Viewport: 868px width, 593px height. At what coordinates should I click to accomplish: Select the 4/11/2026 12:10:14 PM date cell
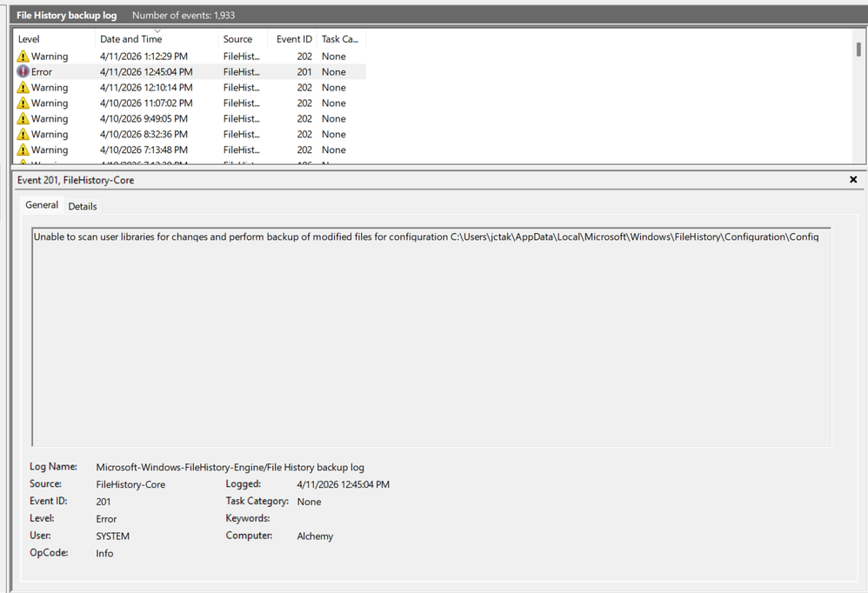(x=146, y=88)
